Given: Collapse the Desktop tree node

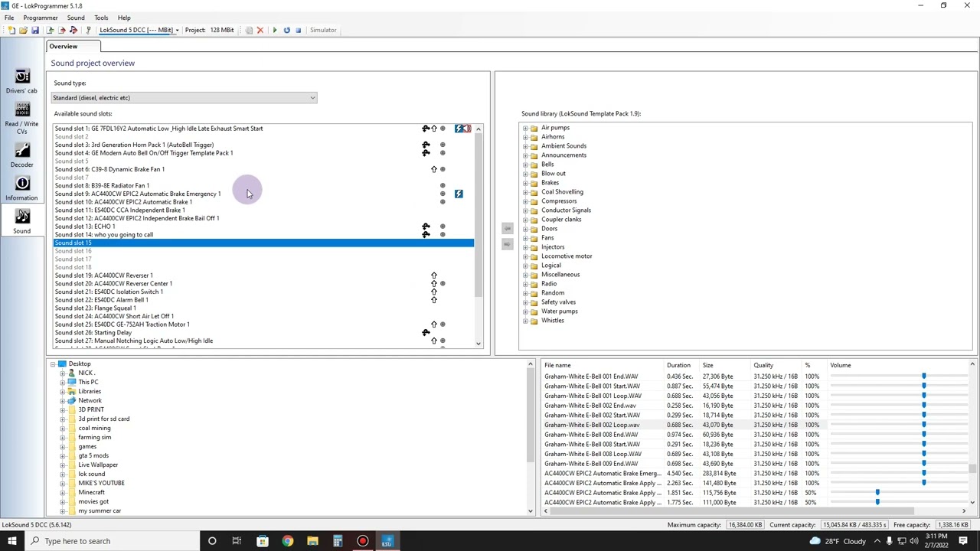Looking at the screenshot, I should pos(53,364).
